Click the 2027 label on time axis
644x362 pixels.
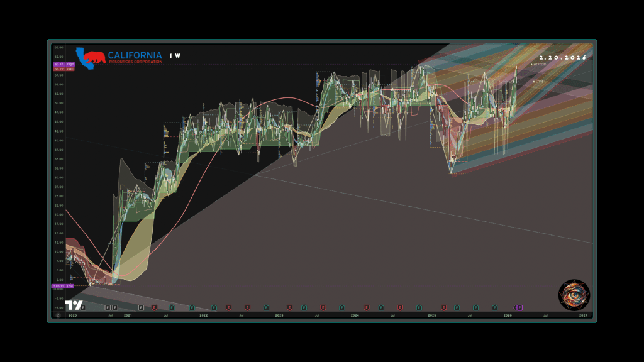click(583, 314)
